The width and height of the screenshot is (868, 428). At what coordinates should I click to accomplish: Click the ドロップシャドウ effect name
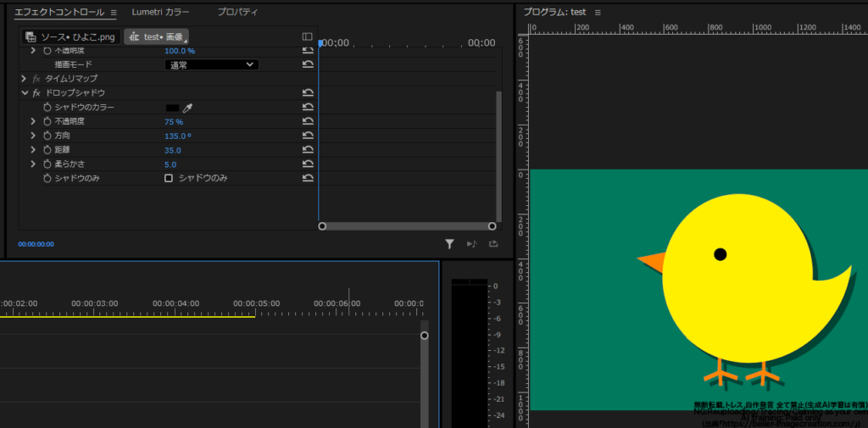click(75, 93)
